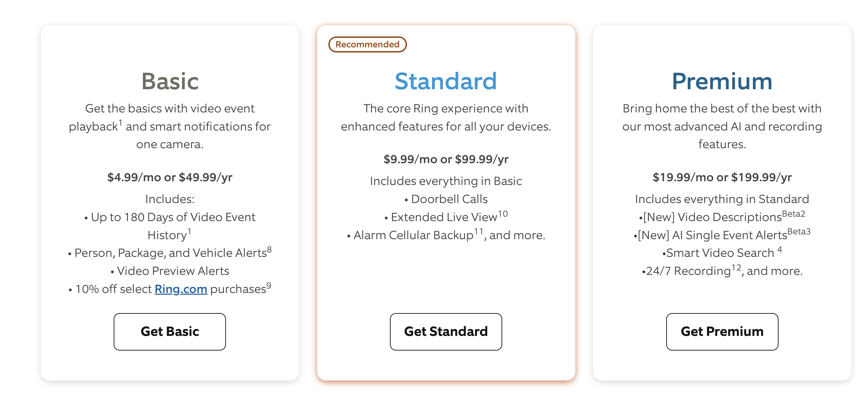Image resolution: width=868 pixels, height=403 pixels.
Task: Select the Premium plan heading
Action: pyautogui.click(x=722, y=81)
